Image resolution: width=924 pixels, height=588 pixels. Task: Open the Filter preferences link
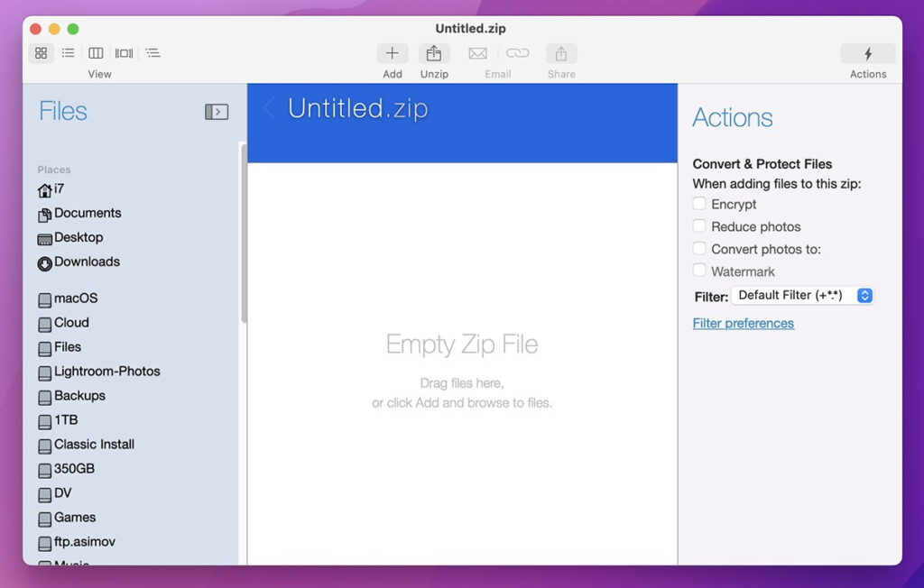[743, 323]
